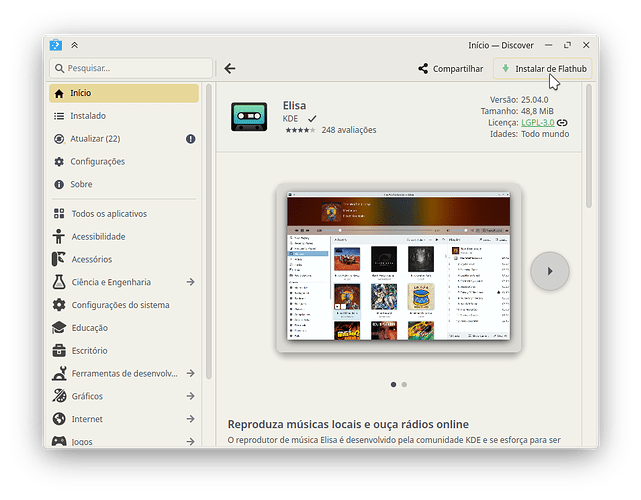This screenshot has width=641, height=500.
Task: Expand Internet subcategories arrow
Action: (x=191, y=419)
